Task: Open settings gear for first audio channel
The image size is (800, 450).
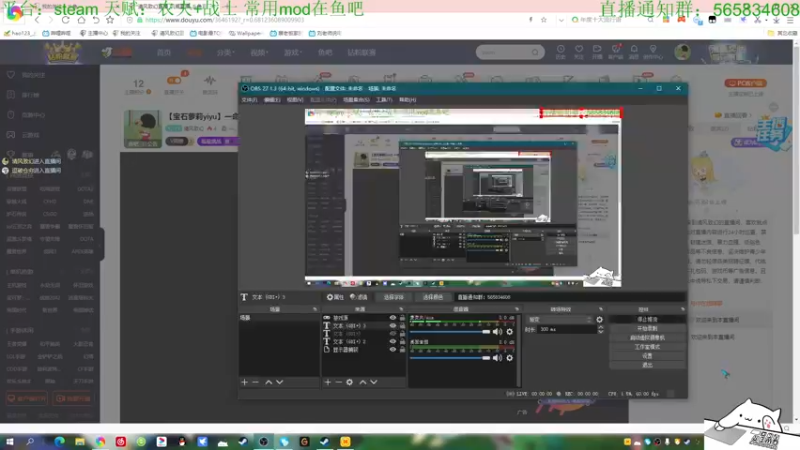Action: pyautogui.click(x=509, y=332)
